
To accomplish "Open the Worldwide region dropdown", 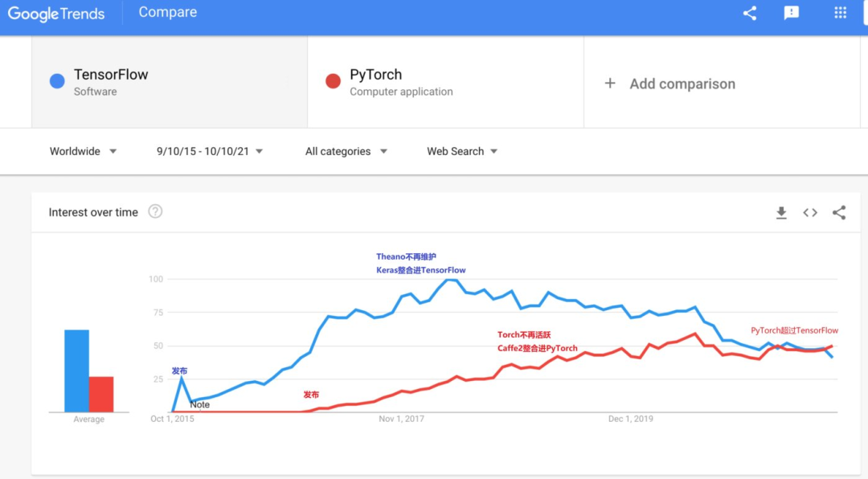I will tap(83, 151).
